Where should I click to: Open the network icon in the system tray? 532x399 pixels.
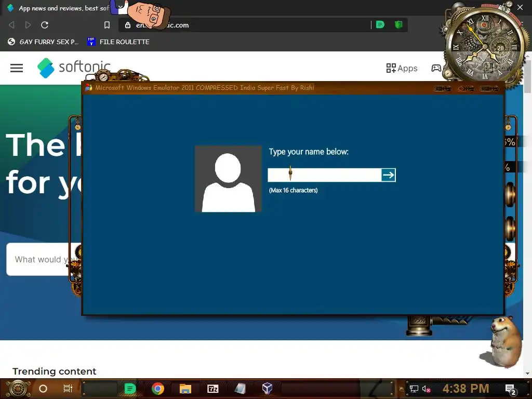click(x=414, y=389)
